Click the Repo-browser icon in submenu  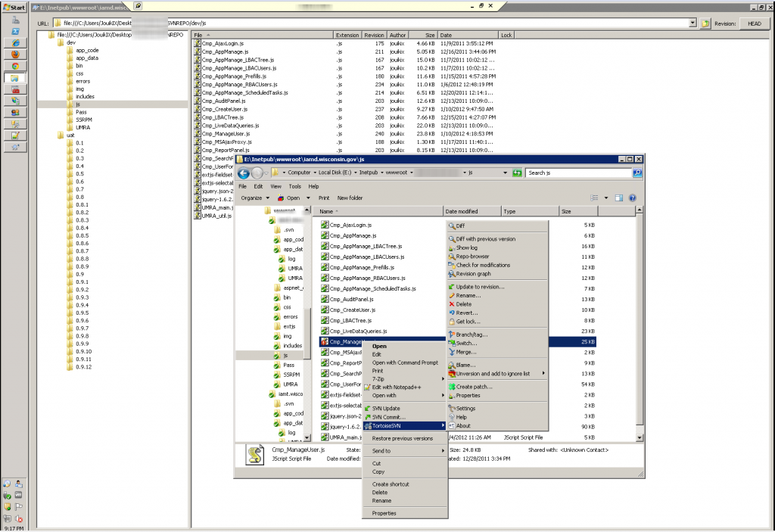(x=452, y=257)
